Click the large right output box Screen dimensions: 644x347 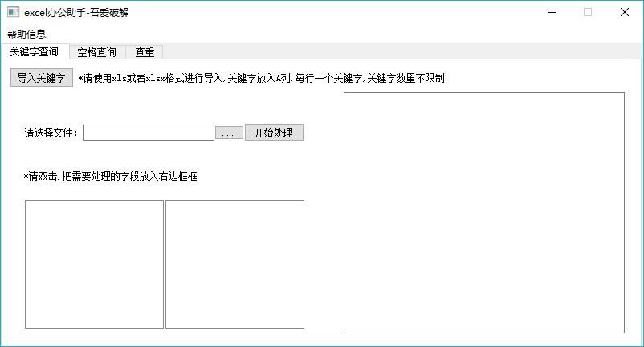(484, 213)
